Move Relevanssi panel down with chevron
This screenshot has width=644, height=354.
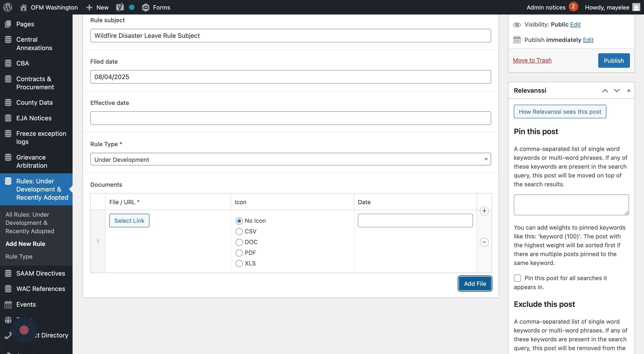pyautogui.click(x=617, y=90)
